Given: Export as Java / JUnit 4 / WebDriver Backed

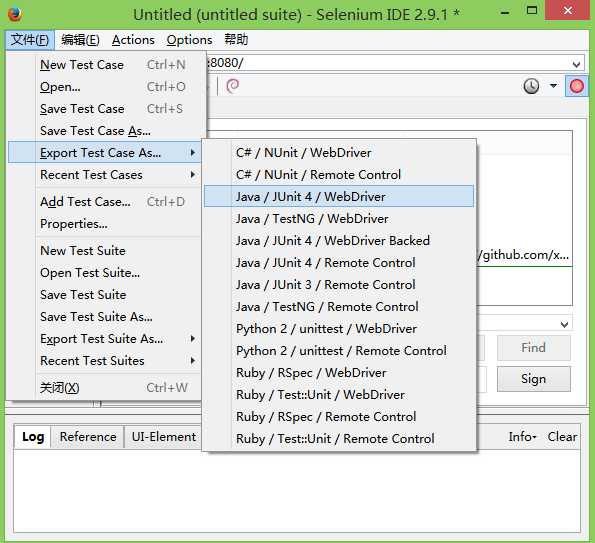Looking at the screenshot, I should point(339,241).
